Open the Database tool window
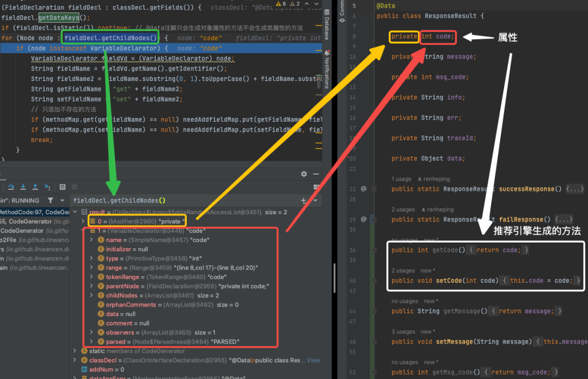 point(327,25)
